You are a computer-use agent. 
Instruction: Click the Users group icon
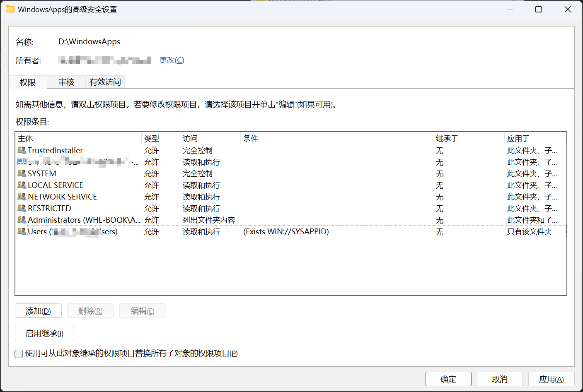point(22,231)
